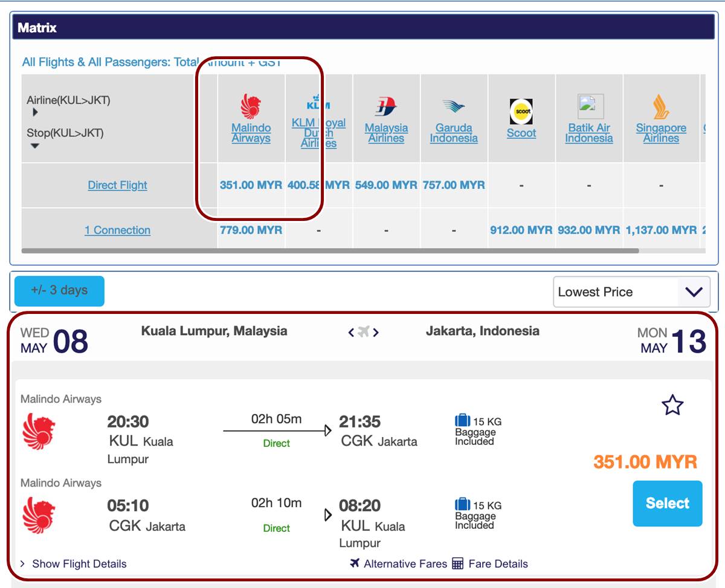The width and height of the screenshot is (725, 588).
Task: Select Scoot 1-connection fare 912.00 MYR
Action: (521, 230)
